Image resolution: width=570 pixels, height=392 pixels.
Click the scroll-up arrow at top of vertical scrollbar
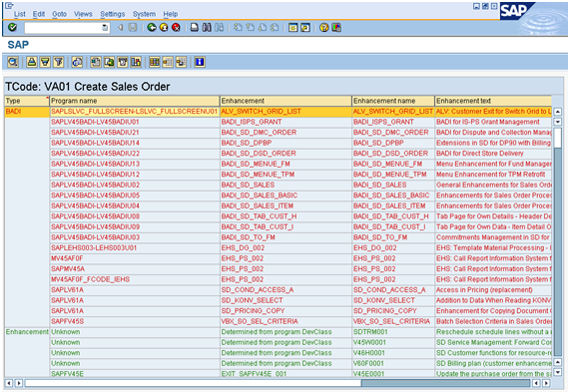click(557, 112)
